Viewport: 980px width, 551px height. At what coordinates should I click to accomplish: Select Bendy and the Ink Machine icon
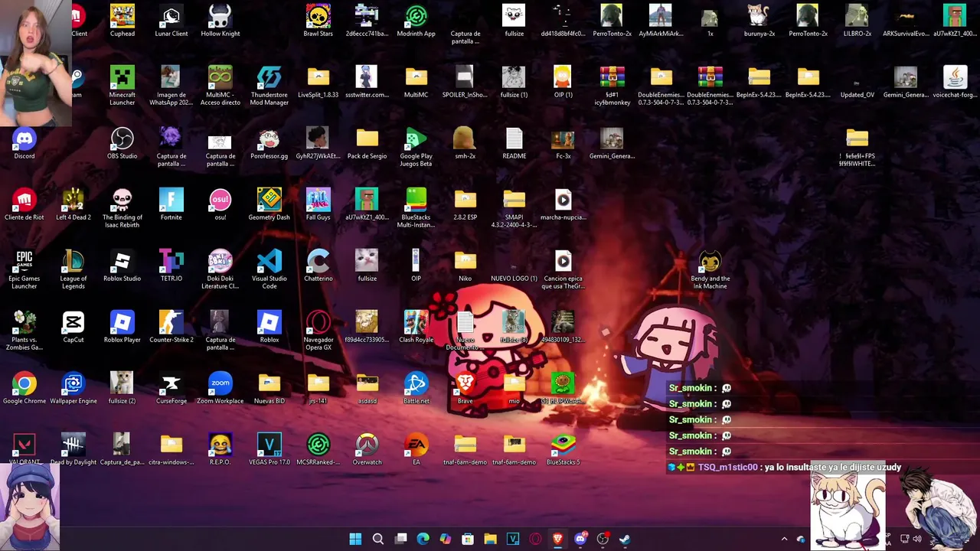point(710,269)
